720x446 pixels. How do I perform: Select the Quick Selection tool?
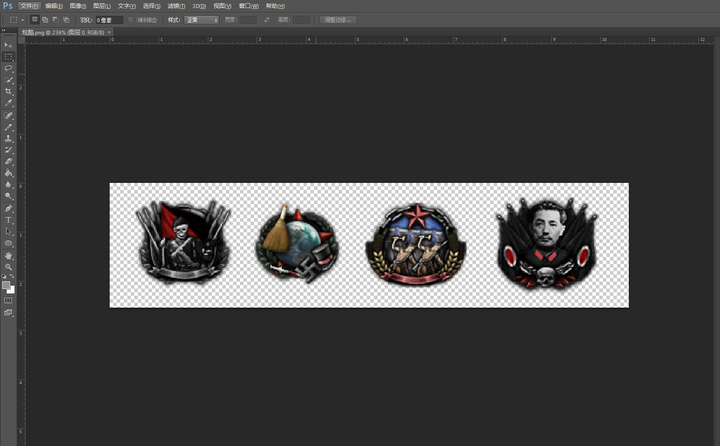click(8, 80)
